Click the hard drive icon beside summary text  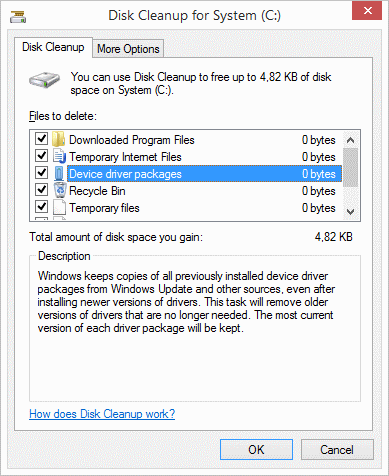point(44,80)
